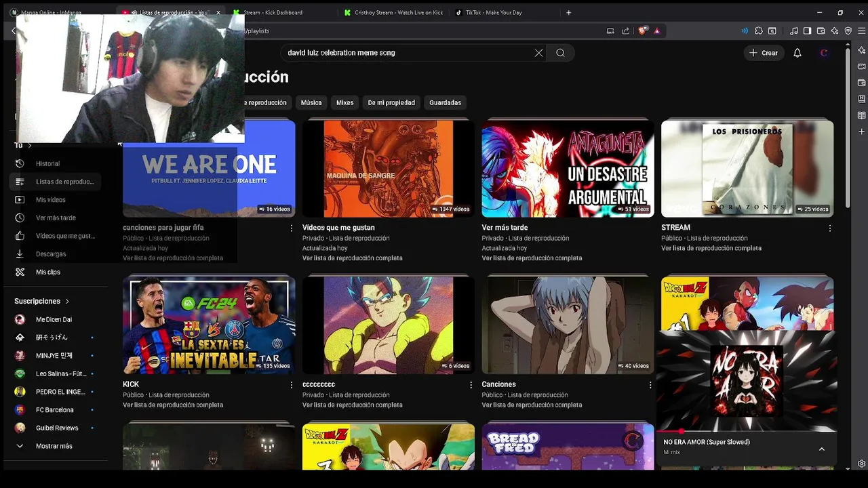Open Mis clips in sidebar
The width and height of the screenshot is (868, 488).
(55, 272)
